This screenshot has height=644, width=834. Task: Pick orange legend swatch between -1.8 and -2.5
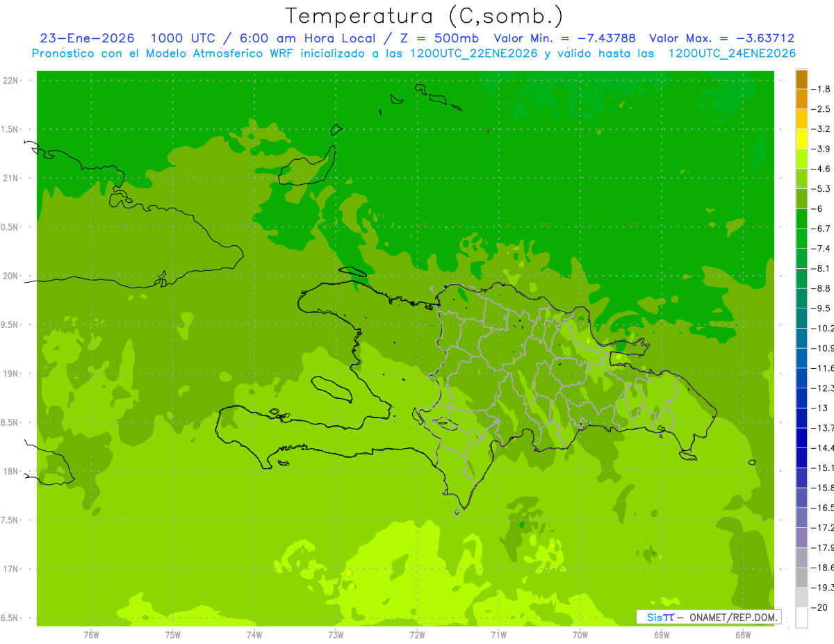tap(801, 99)
